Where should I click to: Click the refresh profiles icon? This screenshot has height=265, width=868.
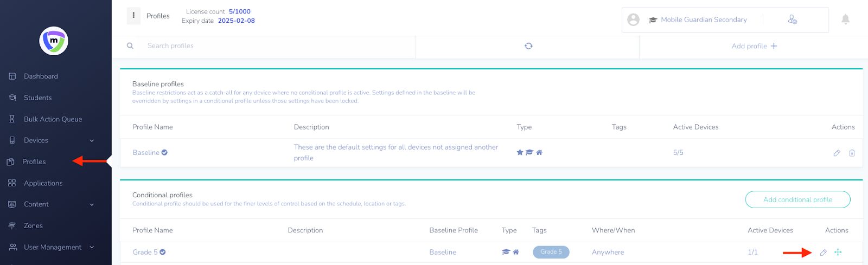click(x=528, y=46)
